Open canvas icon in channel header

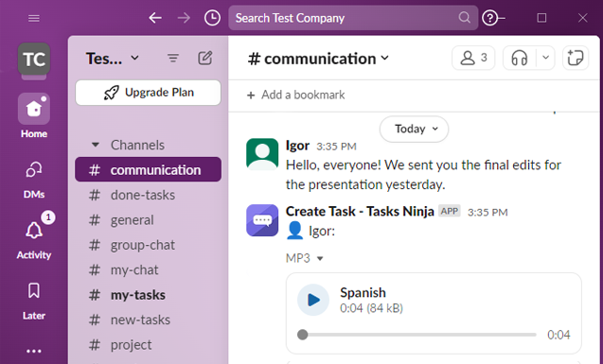(576, 58)
